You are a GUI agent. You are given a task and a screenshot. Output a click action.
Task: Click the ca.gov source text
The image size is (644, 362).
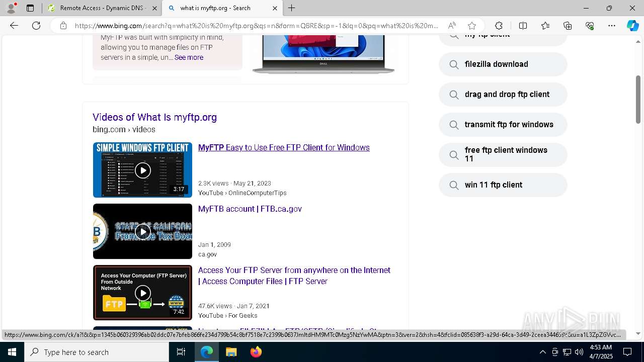[208, 254]
